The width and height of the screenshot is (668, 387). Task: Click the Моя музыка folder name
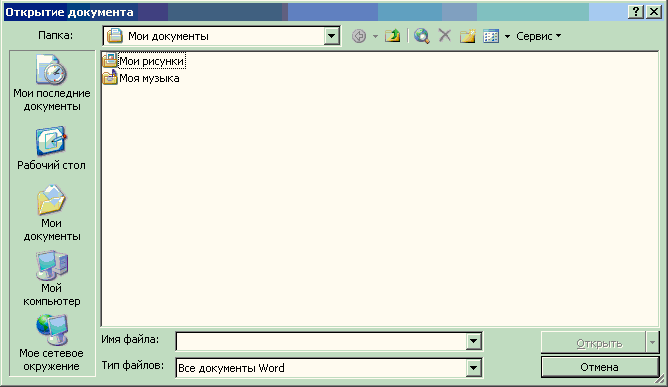(149, 78)
